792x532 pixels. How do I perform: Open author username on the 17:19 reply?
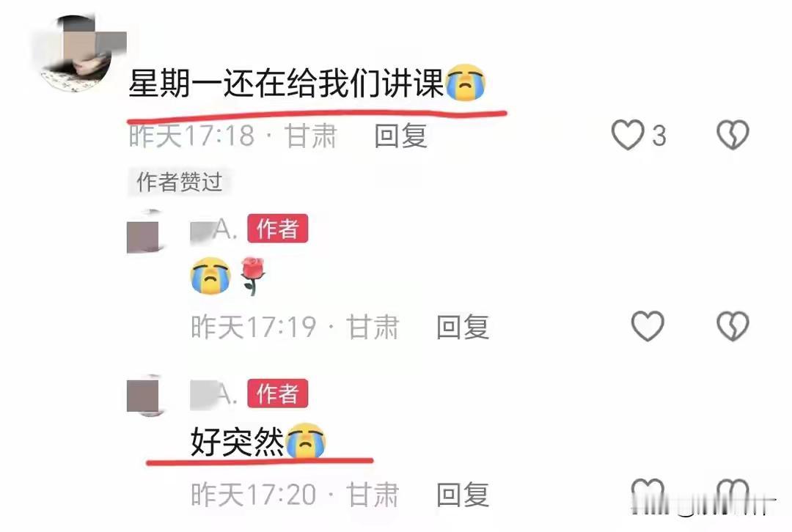(213, 230)
